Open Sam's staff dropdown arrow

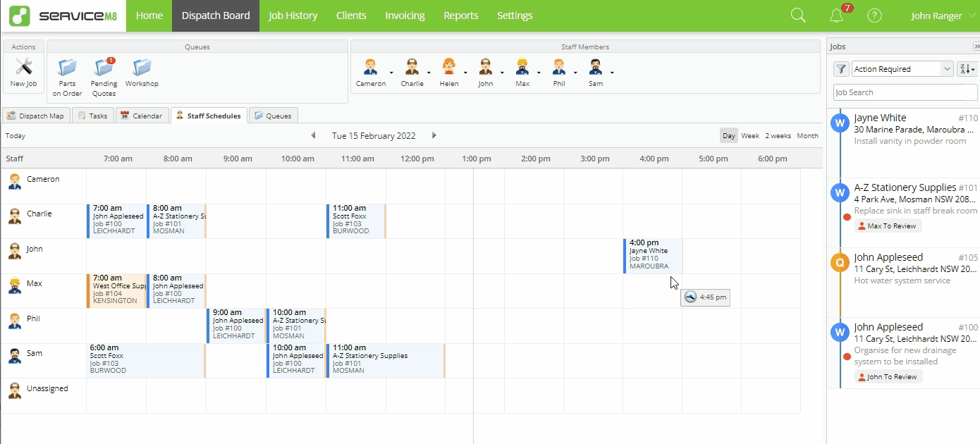[x=612, y=73]
